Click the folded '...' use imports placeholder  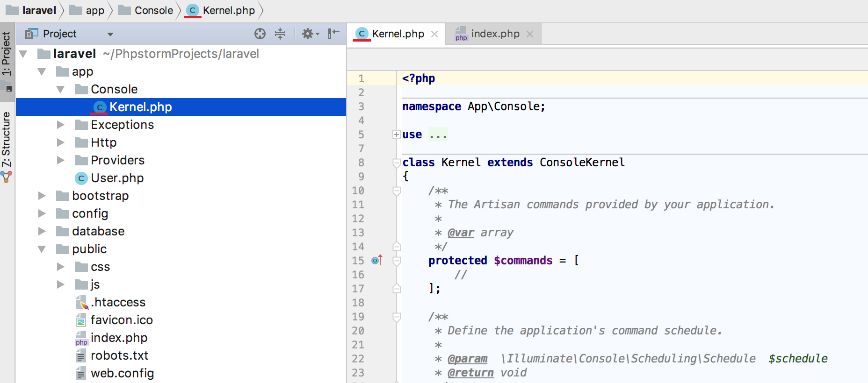(x=438, y=135)
